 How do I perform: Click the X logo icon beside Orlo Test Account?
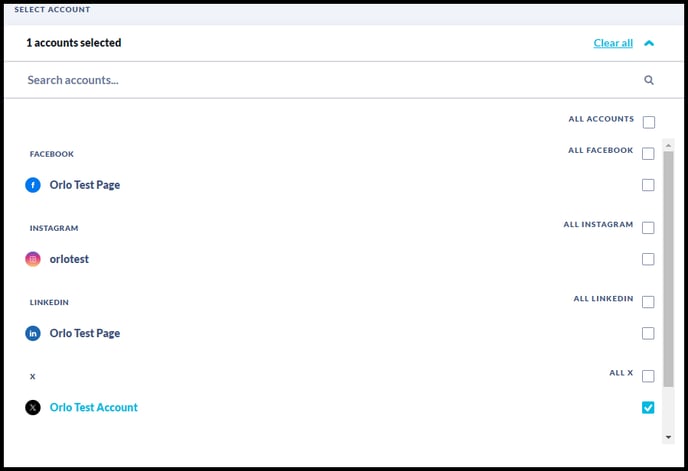(33, 407)
